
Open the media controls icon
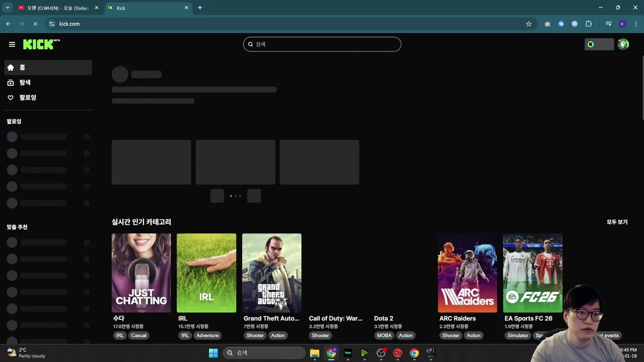(x=609, y=24)
